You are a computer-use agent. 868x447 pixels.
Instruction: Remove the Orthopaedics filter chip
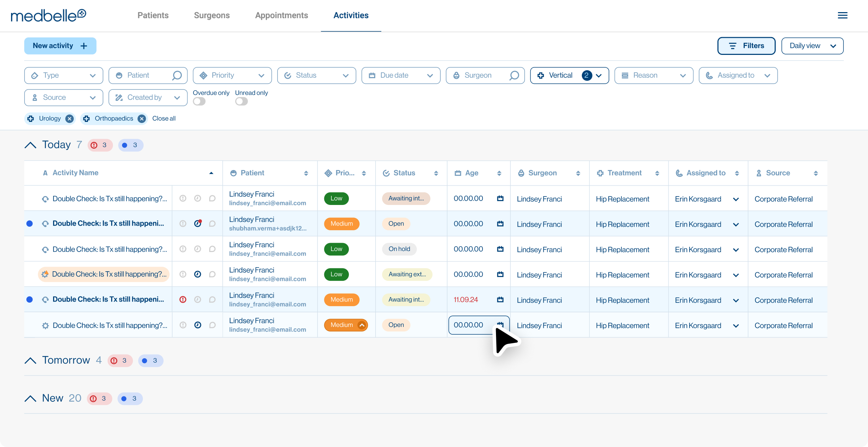click(x=142, y=119)
